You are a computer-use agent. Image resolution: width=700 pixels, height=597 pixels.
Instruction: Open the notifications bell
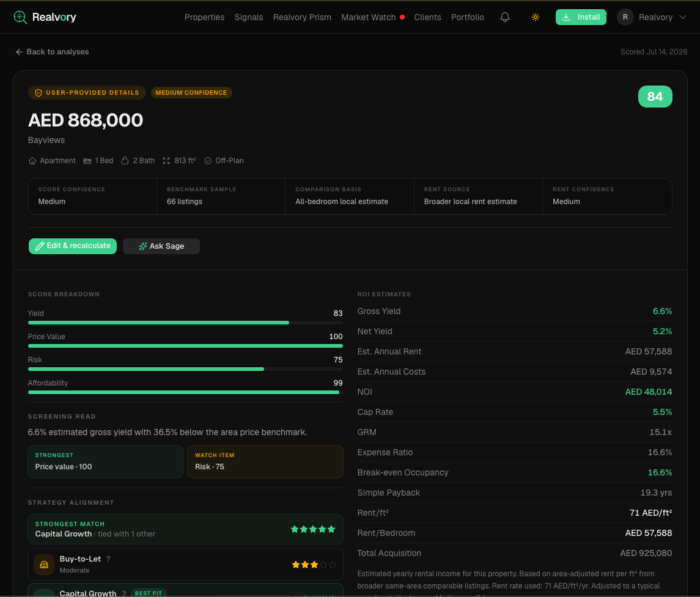point(505,17)
